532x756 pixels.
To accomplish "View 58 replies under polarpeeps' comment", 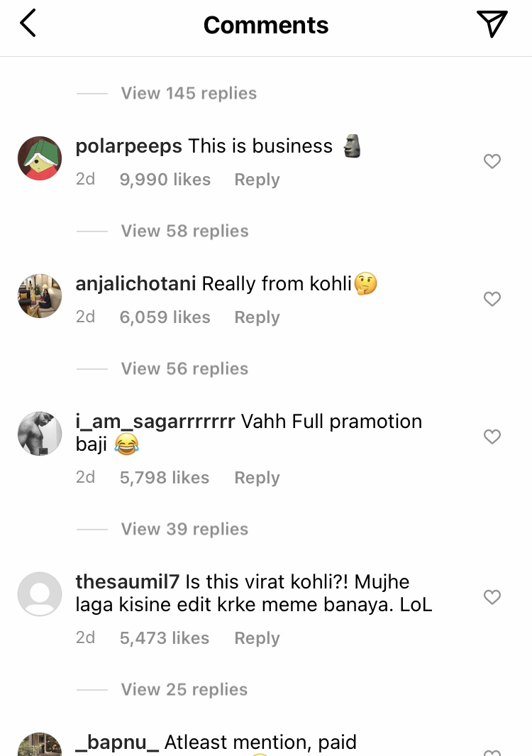I will point(184,230).
